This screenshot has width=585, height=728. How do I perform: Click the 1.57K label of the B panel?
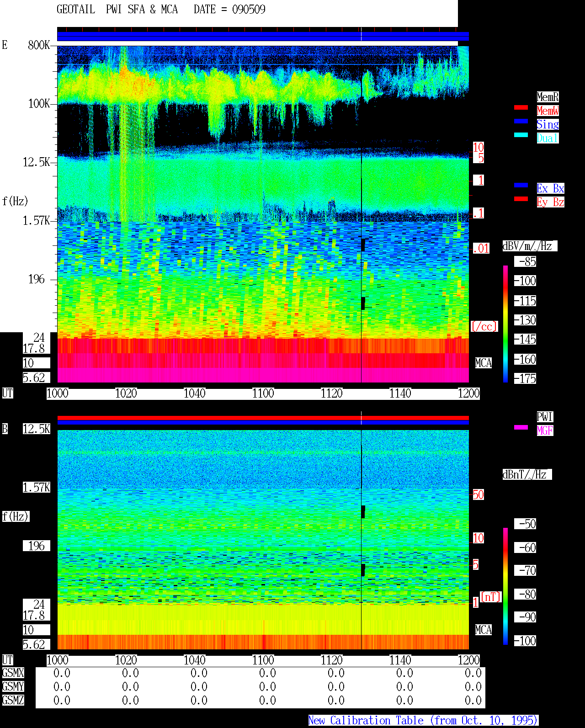click(x=37, y=487)
